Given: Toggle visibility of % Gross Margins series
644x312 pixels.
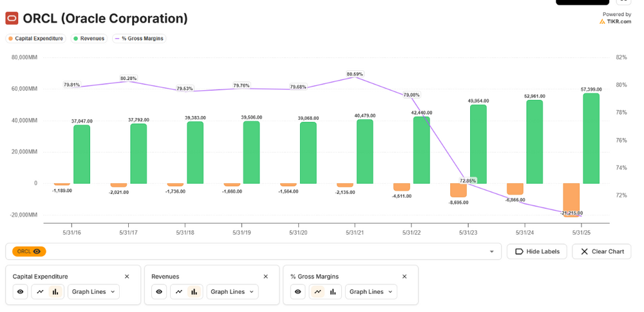Looking at the screenshot, I should coord(298,292).
